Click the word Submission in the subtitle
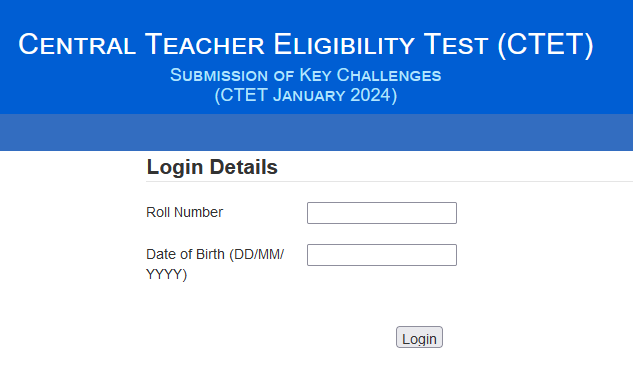 (x=219, y=76)
